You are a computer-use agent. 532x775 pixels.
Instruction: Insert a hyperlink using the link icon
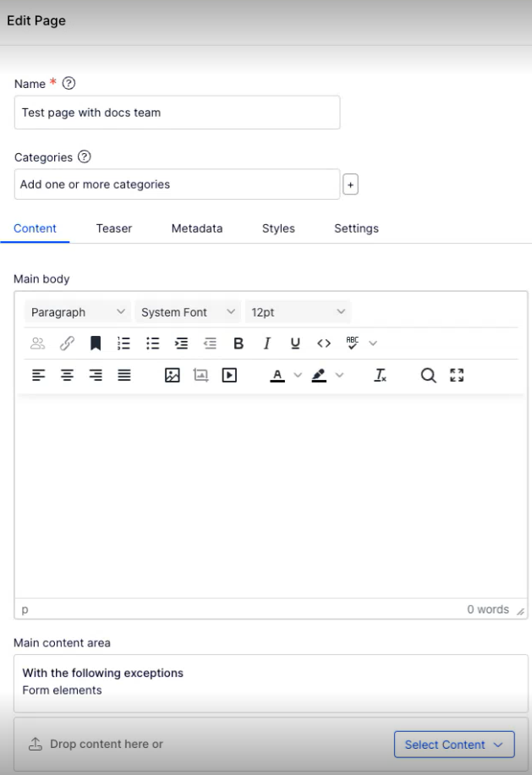pos(67,343)
